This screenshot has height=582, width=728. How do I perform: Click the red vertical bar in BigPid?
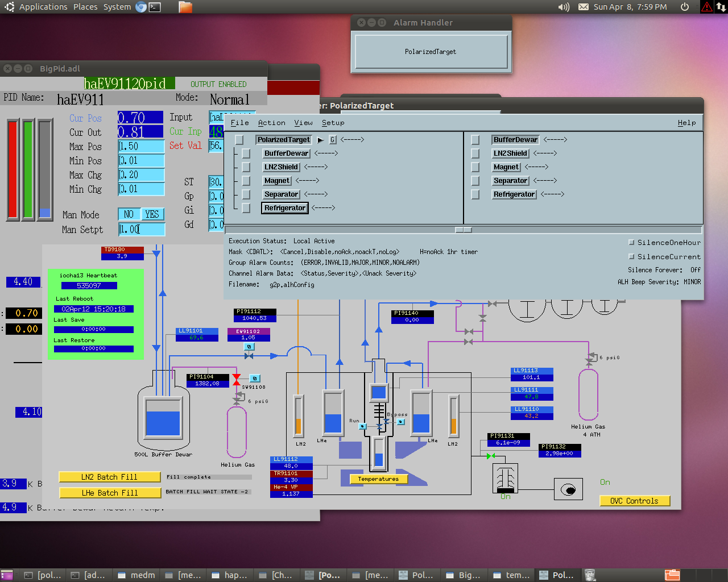(x=13, y=169)
